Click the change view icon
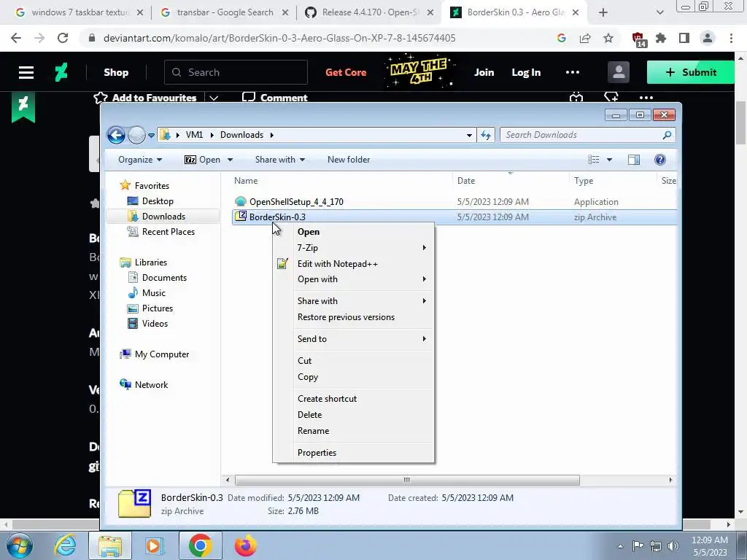The height and width of the screenshot is (560, 747). coord(594,160)
